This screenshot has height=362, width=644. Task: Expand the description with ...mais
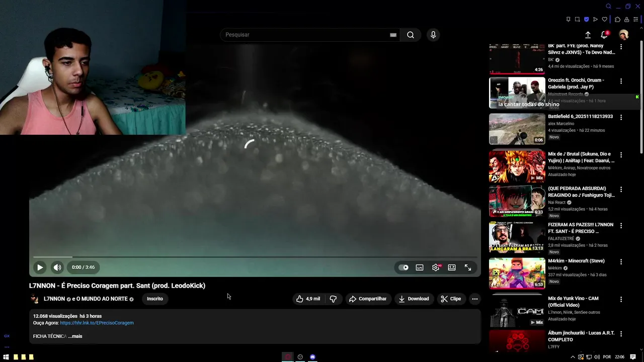click(x=75, y=336)
